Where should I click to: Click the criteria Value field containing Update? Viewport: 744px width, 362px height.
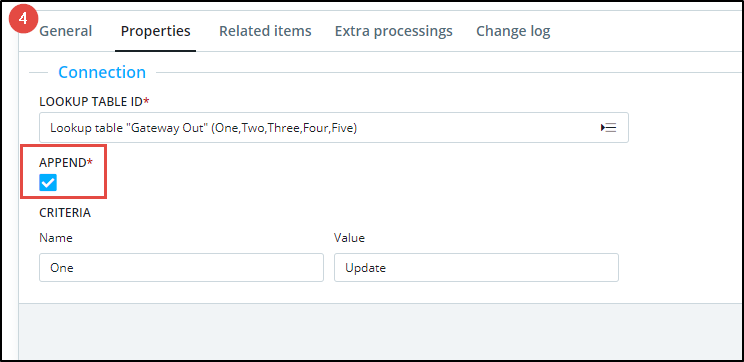point(476,268)
